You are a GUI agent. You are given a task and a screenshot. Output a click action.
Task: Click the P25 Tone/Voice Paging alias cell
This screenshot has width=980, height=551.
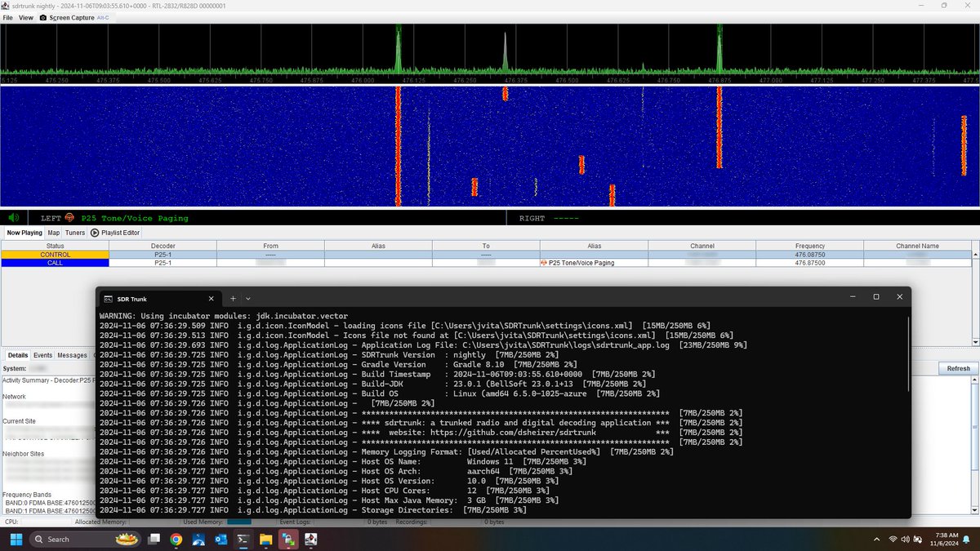594,263
